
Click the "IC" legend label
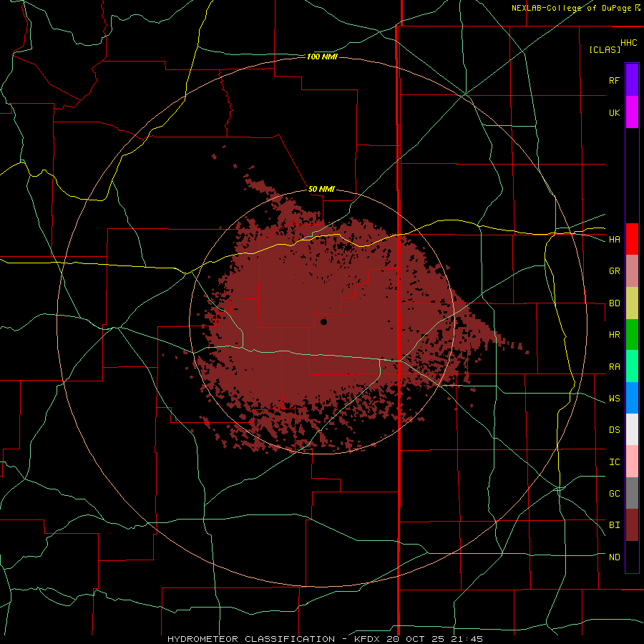[x=614, y=462]
